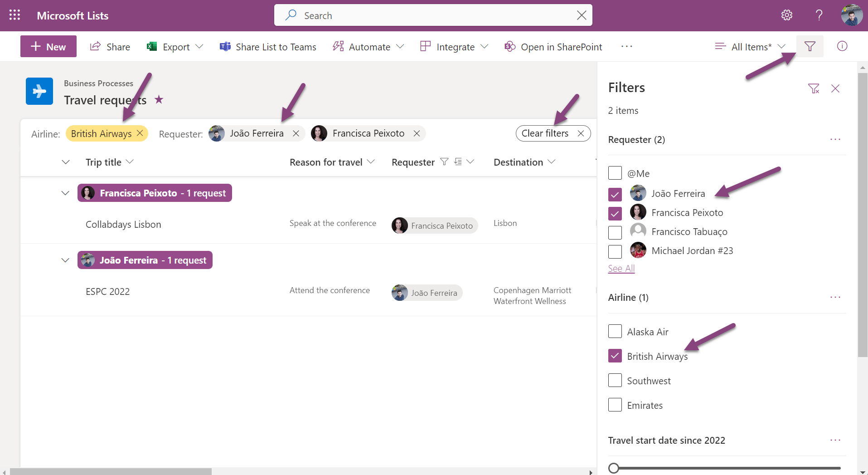The width and height of the screenshot is (868, 475).
Task: Toggle the Filters pane funnel icon
Action: 810,46
